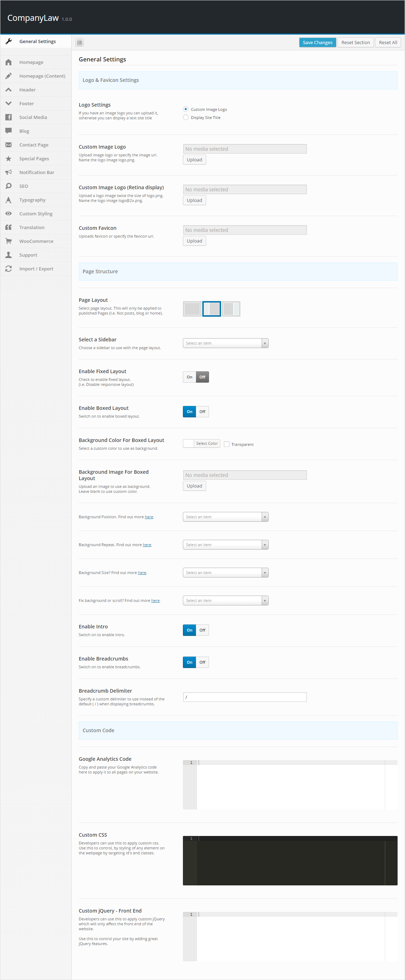Click the expand-all sections icon in toolbar

79,42
